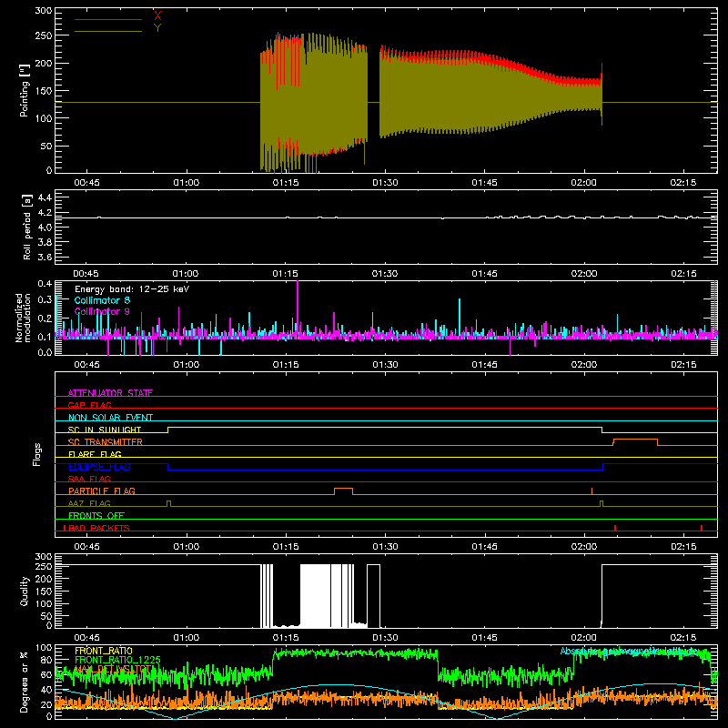Click the 01:00 tick label under the Roll period plot
Viewport: 728px width, 728px height.
point(186,274)
